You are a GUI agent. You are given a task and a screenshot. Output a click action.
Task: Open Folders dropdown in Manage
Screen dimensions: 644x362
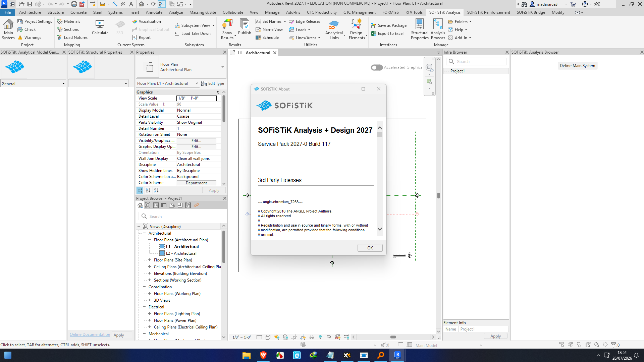click(x=460, y=21)
